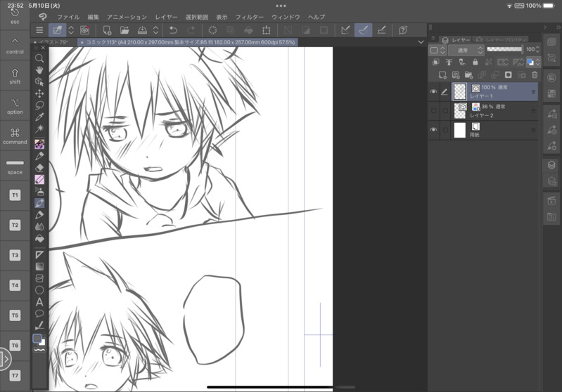Toggle snap to grid in command bar
Viewport: 562px width, 392px height.
(x=381, y=30)
